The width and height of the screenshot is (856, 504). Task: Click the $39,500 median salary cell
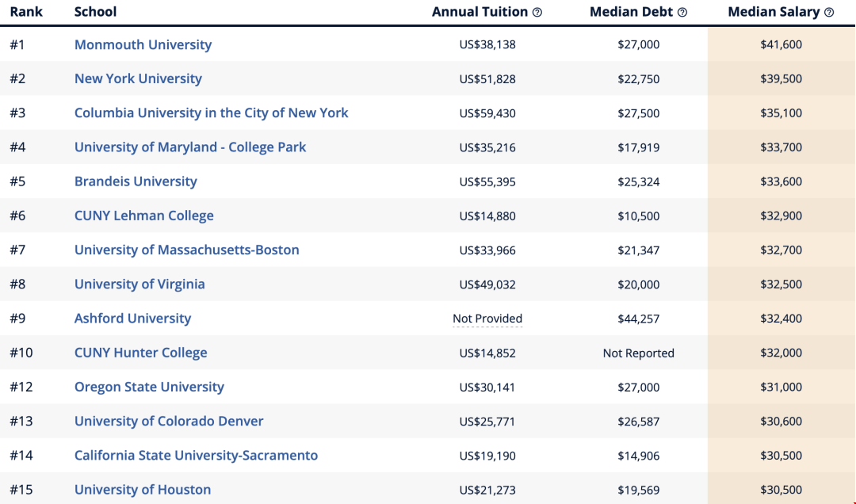tap(781, 78)
